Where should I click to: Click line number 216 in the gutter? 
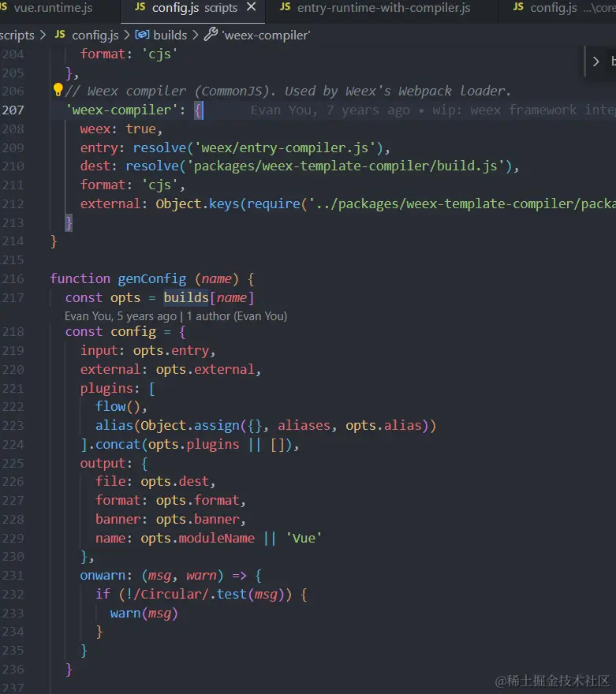pyautogui.click(x=13, y=279)
